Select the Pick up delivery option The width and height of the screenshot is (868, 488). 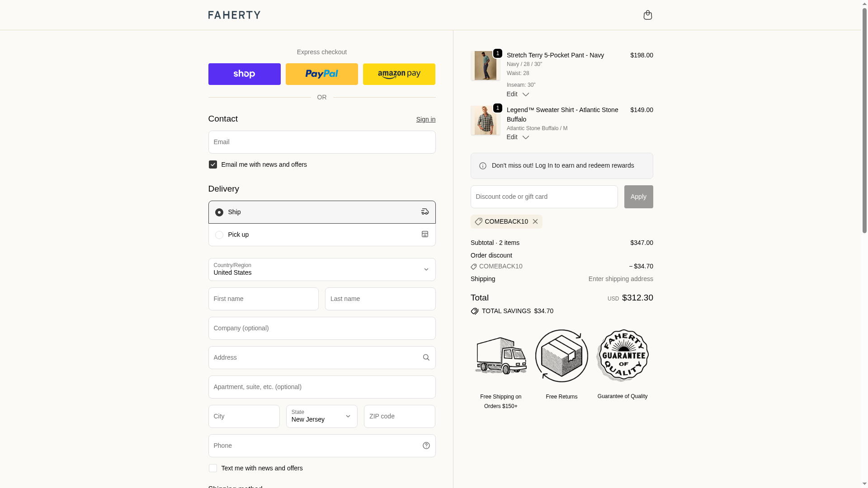point(219,235)
